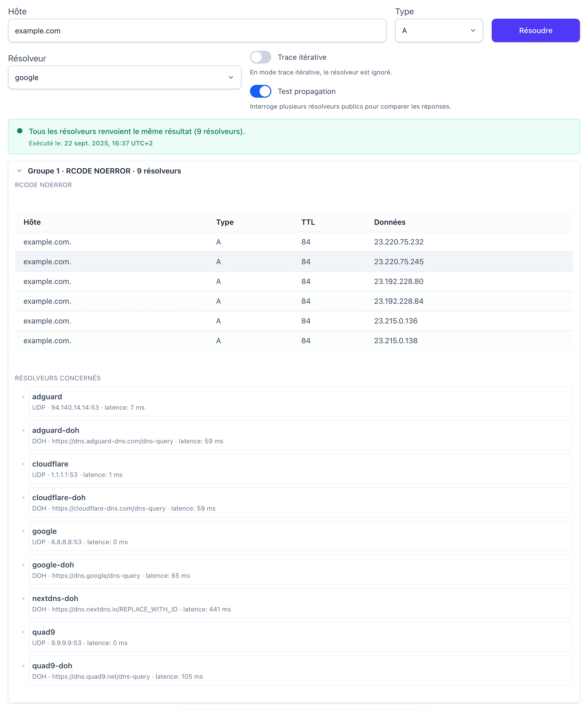This screenshot has width=588, height=711.
Task: Click the collapse chevron beside Groupe 1
Action: 19,171
